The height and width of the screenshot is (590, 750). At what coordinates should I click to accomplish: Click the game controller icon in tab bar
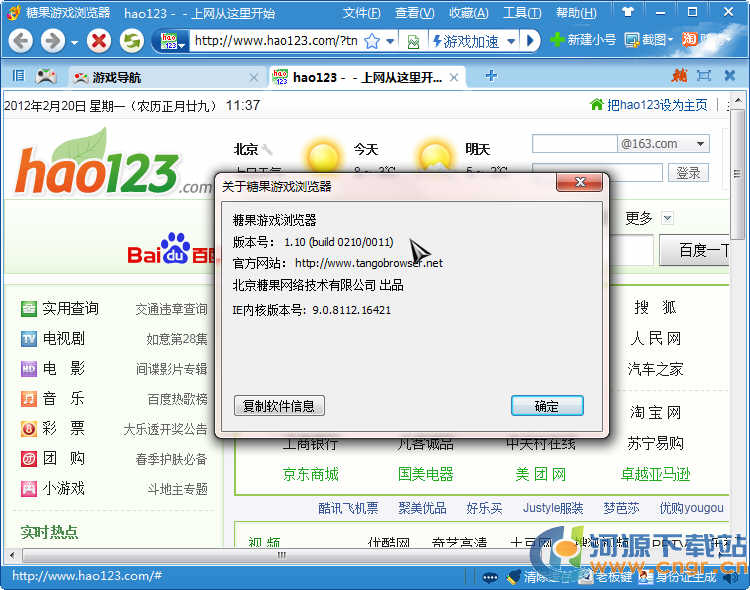[46, 76]
